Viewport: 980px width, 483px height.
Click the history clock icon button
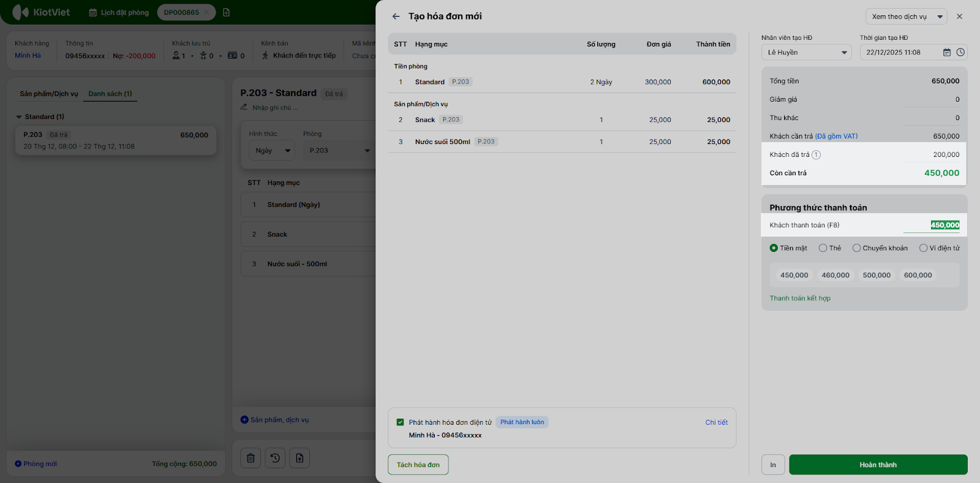pos(275,458)
